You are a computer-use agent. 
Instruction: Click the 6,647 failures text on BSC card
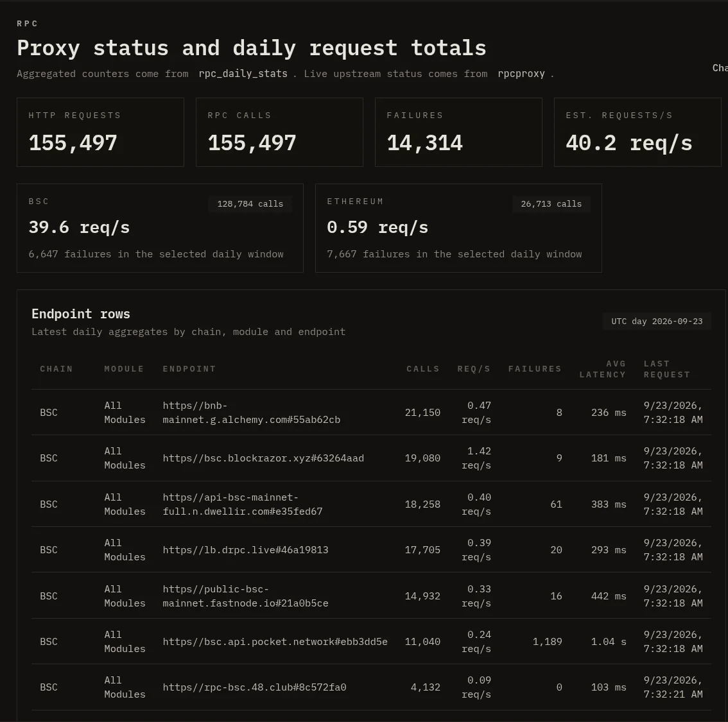click(156, 254)
